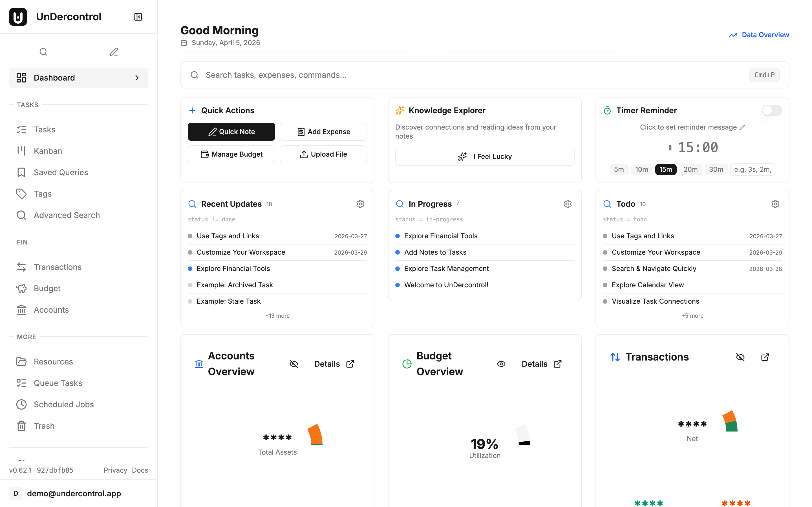Open Saved Queries in the sidebar
Image resolution: width=812 pixels, height=507 pixels.
61,172
